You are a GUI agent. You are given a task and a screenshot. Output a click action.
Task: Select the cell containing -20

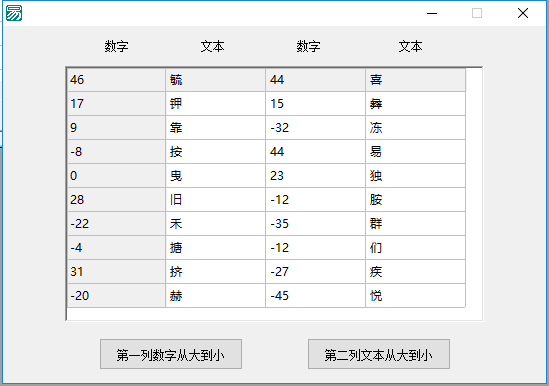(116, 296)
